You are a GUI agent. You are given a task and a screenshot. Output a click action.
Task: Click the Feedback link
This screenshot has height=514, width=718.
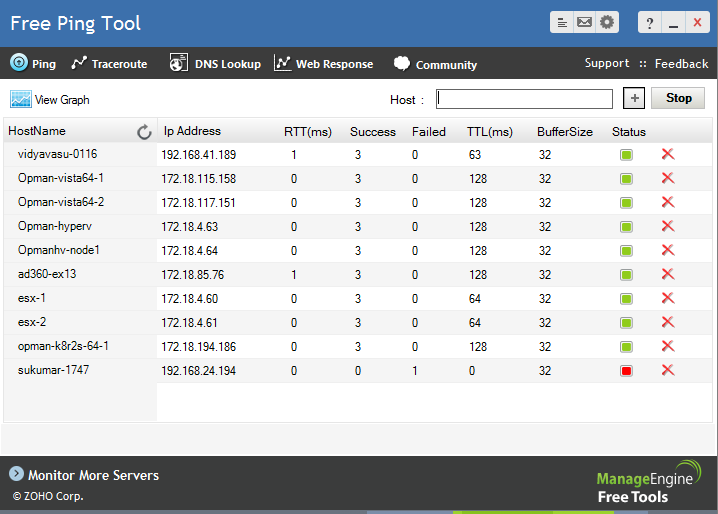click(681, 64)
